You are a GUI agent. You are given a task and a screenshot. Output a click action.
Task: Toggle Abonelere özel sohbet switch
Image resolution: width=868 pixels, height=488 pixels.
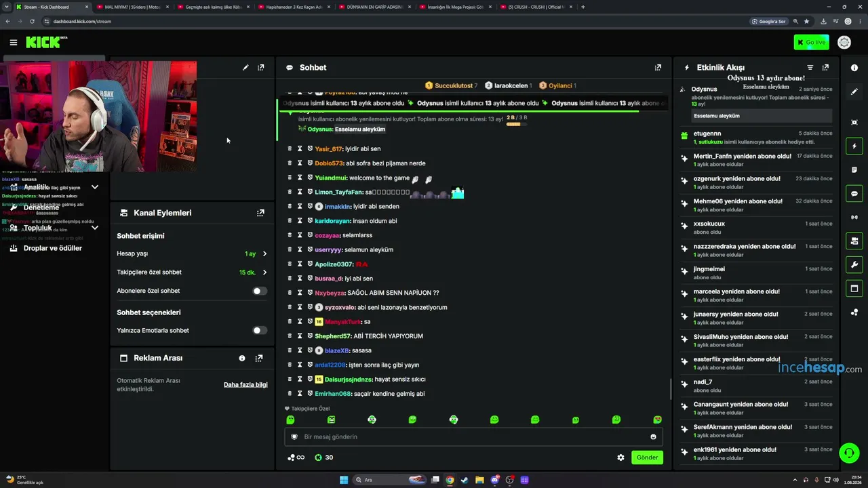coord(260,291)
